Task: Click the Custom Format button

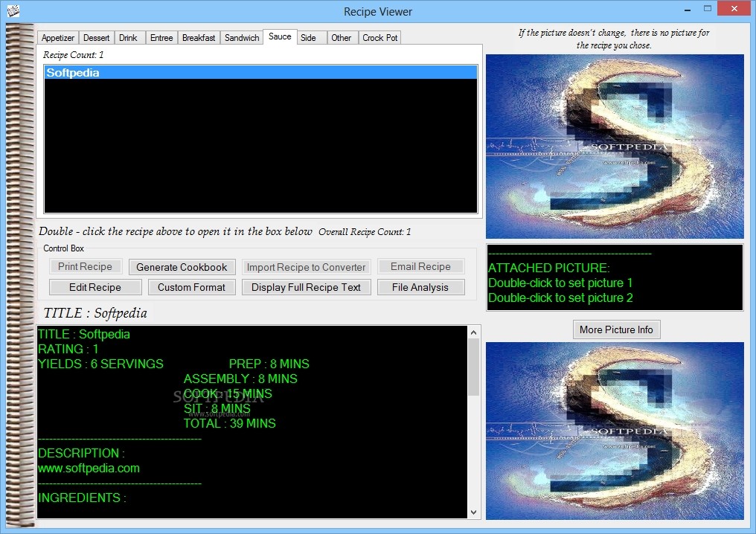Action: [x=191, y=287]
